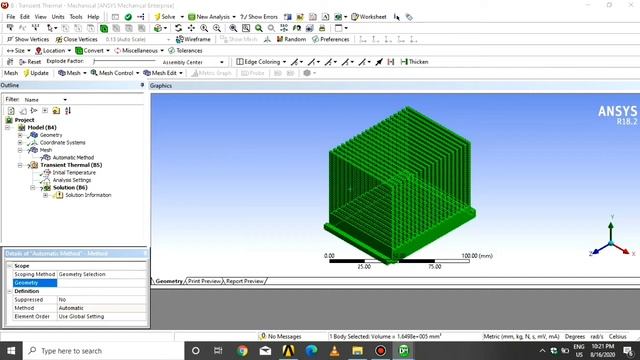The image size is (640, 360).
Task: Click Show Errors button
Action: tap(259, 17)
